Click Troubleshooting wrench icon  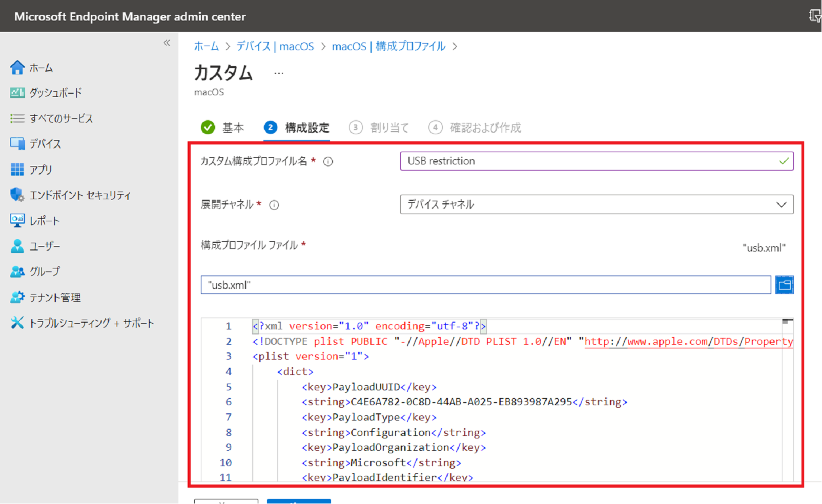[x=17, y=323]
